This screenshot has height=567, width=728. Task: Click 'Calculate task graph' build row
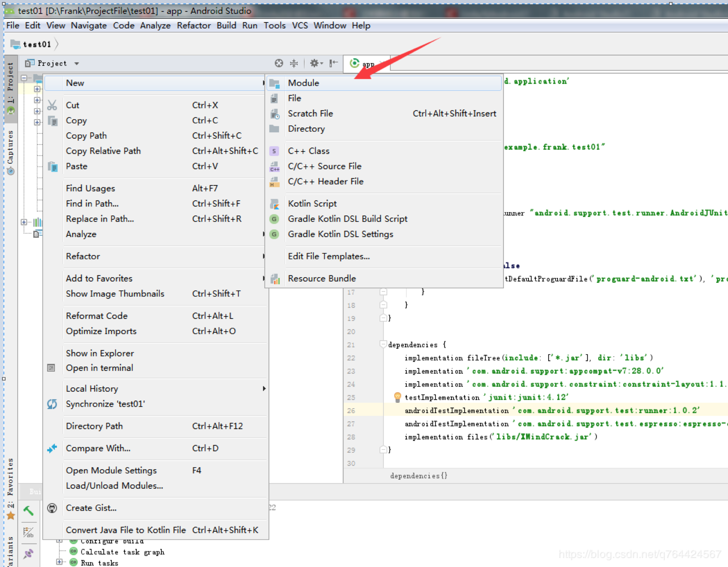pos(122,552)
